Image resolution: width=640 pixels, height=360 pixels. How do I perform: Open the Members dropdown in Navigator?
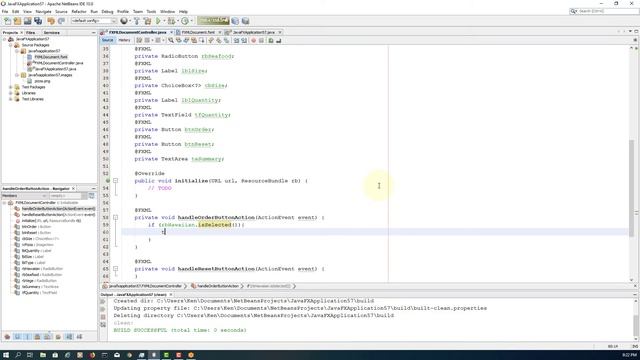pos(24,196)
